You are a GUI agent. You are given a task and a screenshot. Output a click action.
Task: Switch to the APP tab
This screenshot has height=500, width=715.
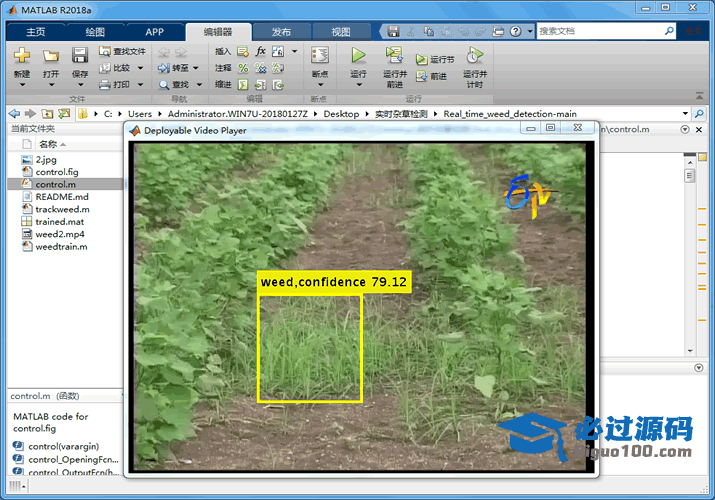(153, 32)
